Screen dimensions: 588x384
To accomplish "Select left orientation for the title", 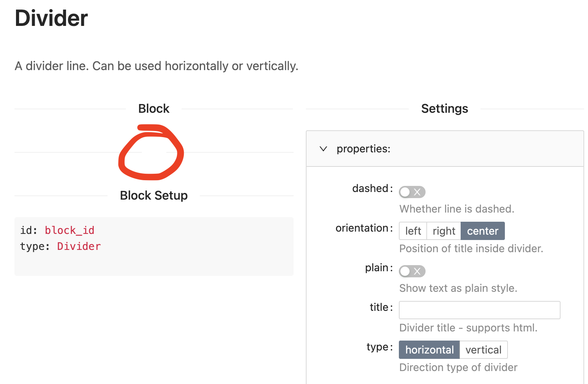I will 413,230.
